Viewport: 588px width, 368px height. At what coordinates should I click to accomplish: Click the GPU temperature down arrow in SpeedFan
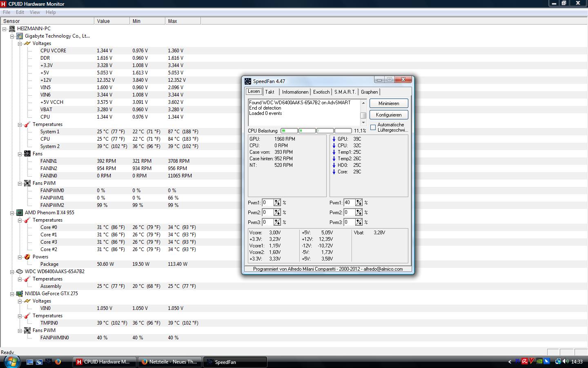tap(334, 139)
